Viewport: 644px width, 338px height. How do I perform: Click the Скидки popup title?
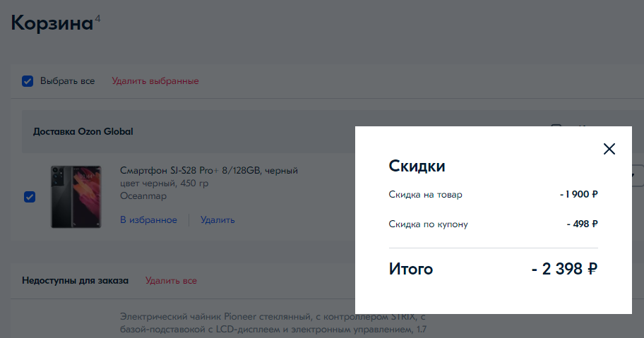[417, 167]
